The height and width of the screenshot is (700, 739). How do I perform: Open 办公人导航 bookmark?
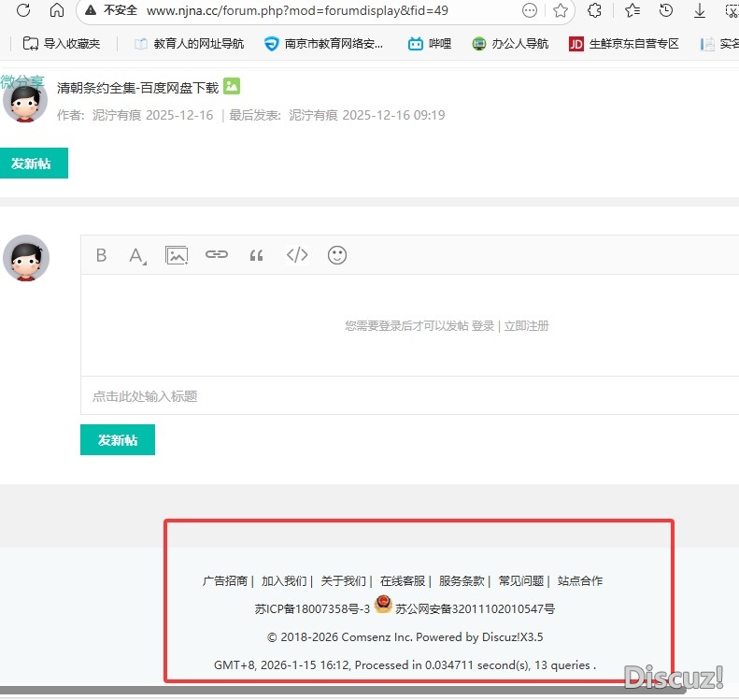(x=510, y=44)
